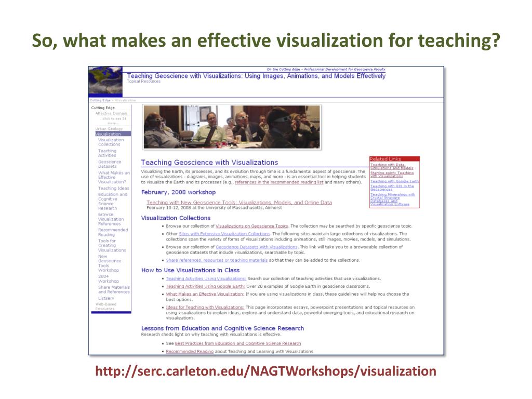The width and height of the screenshot is (532, 399).
Task: Open 'Browse Visualization References' sidebar item
Action: [x=111, y=219]
